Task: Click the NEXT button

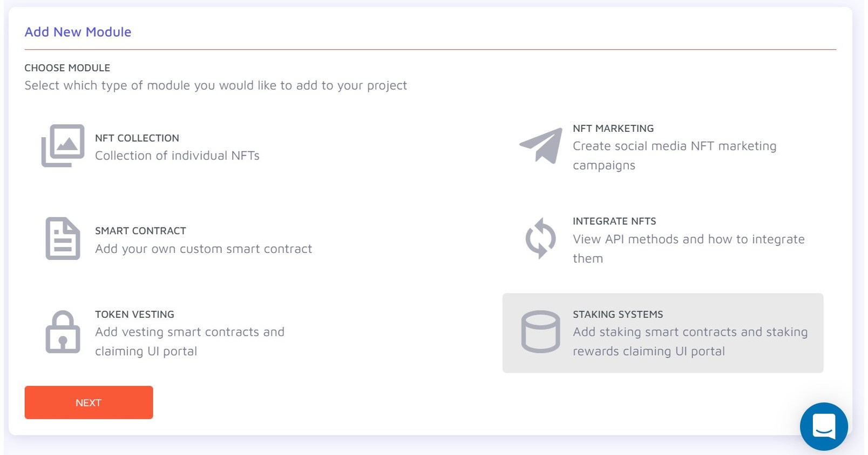Action: pyautogui.click(x=88, y=402)
